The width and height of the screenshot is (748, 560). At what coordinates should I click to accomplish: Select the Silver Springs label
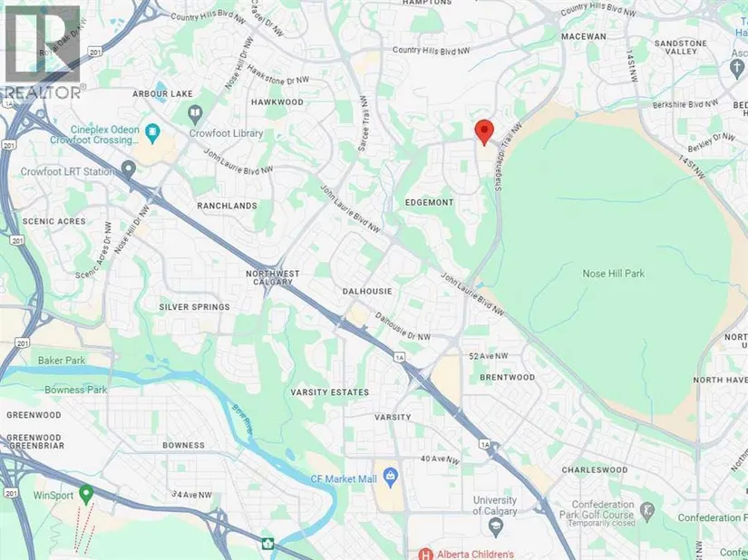point(195,307)
